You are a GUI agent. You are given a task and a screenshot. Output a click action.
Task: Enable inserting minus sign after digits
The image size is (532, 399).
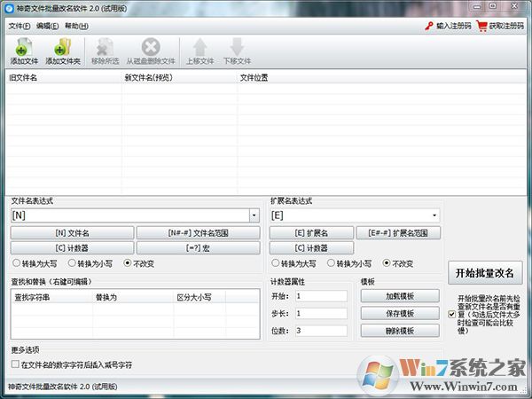click(x=15, y=364)
